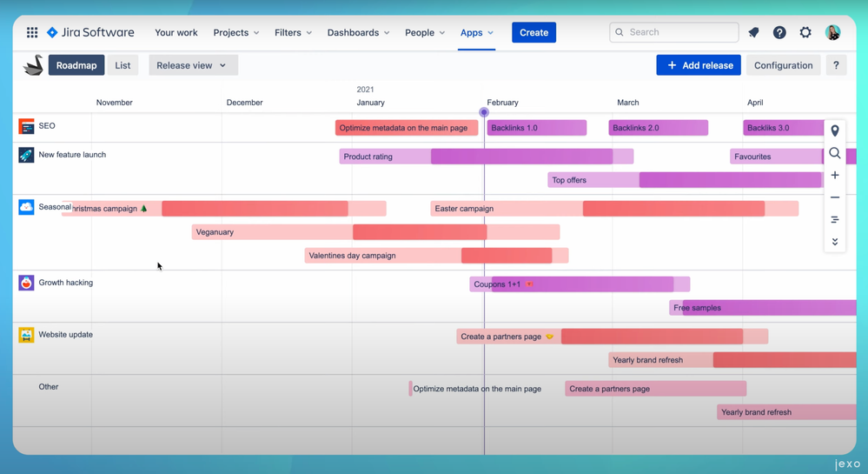Viewport: 868px width, 474px height.
Task: Open the app switcher grid icon
Action: [32, 33]
